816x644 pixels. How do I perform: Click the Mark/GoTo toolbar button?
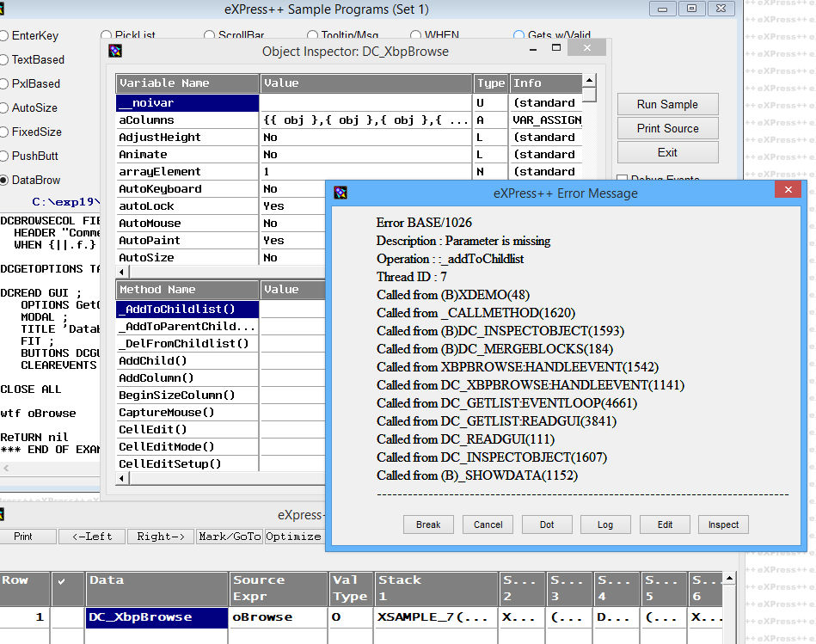[x=229, y=536]
